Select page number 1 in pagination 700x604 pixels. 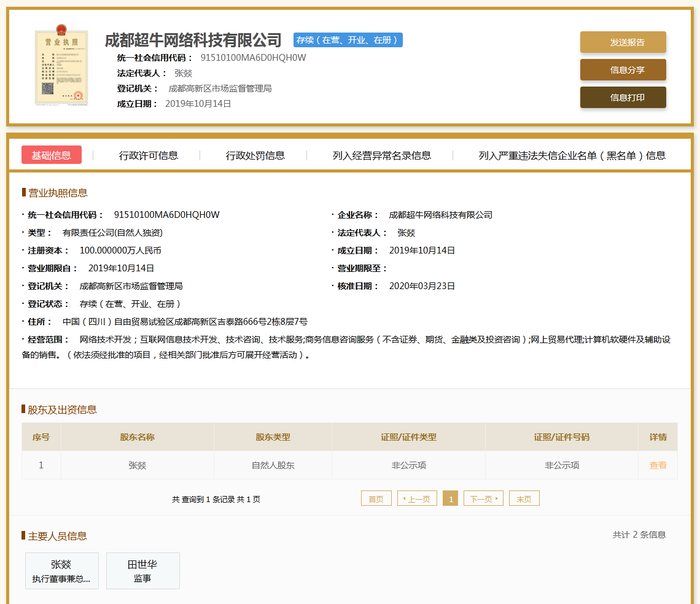451,499
